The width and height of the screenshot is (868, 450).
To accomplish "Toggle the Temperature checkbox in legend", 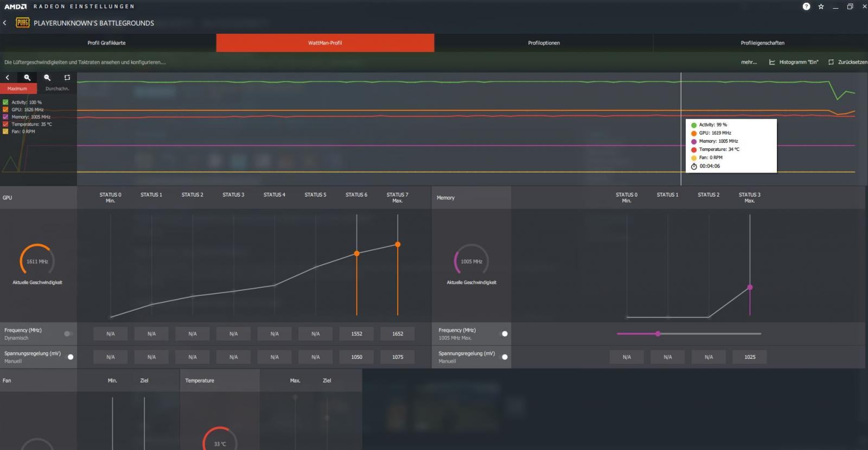I will 5,124.
